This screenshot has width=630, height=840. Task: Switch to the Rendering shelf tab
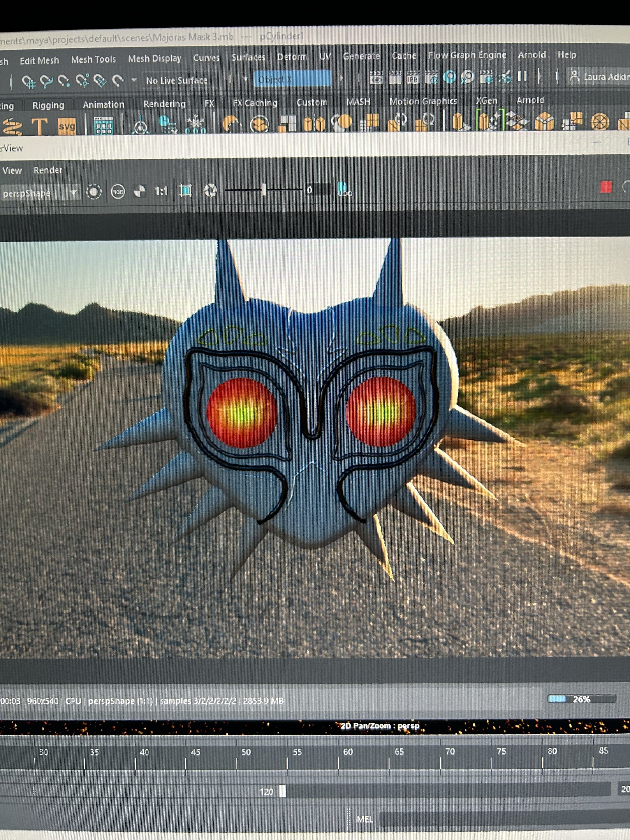tap(165, 104)
